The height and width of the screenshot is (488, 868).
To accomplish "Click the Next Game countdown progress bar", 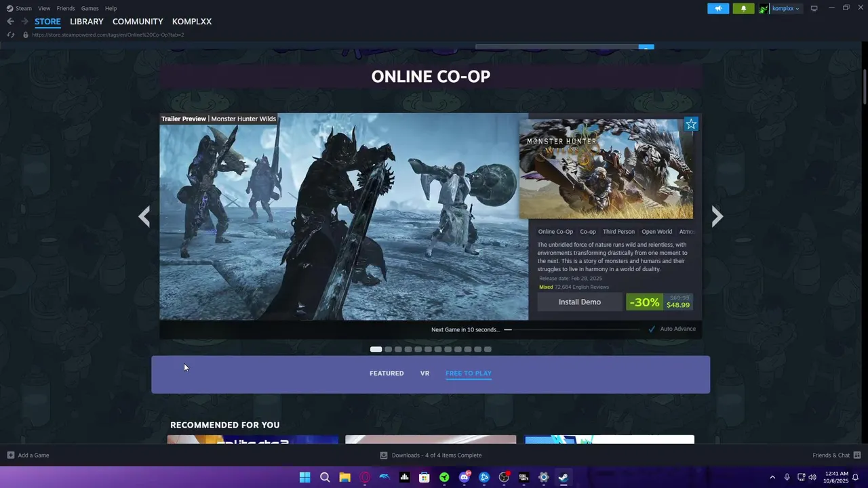I will click(572, 329).
